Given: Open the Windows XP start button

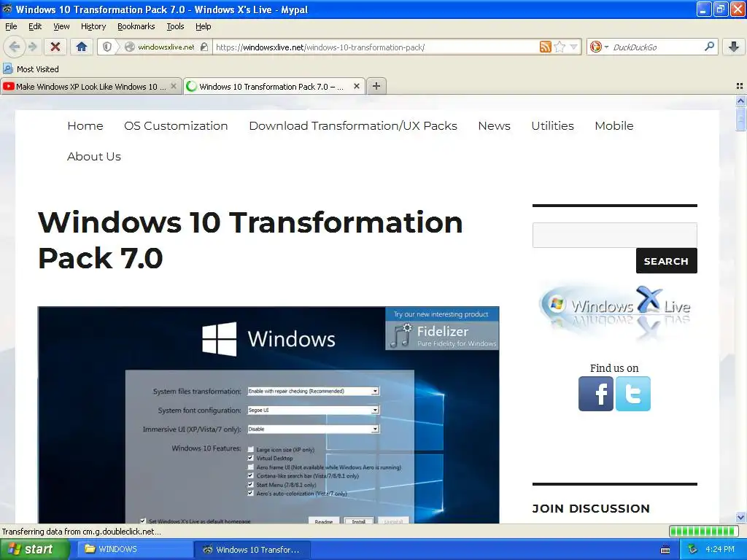Looking at the screenshot, I should (x=34, y=550).
